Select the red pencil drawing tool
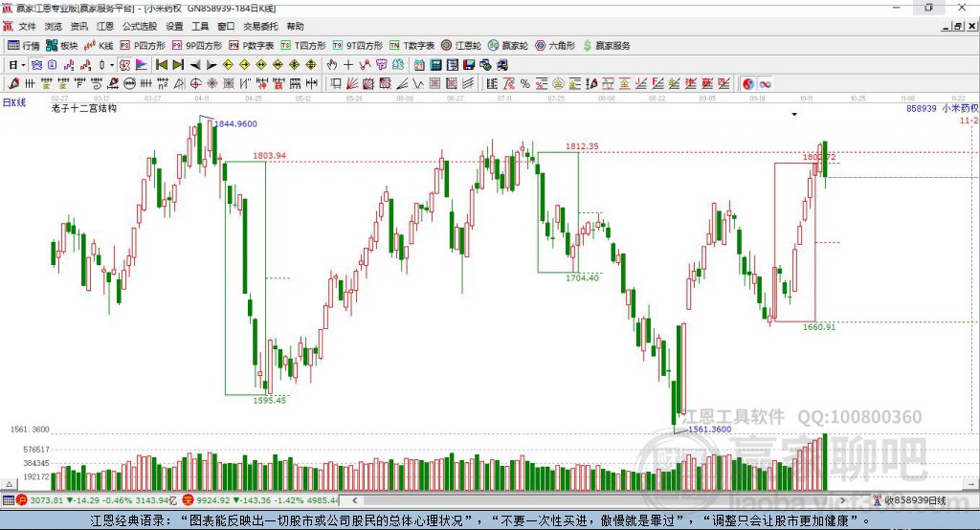This screenshot has height=530, width=980. (x=13, y=83)
